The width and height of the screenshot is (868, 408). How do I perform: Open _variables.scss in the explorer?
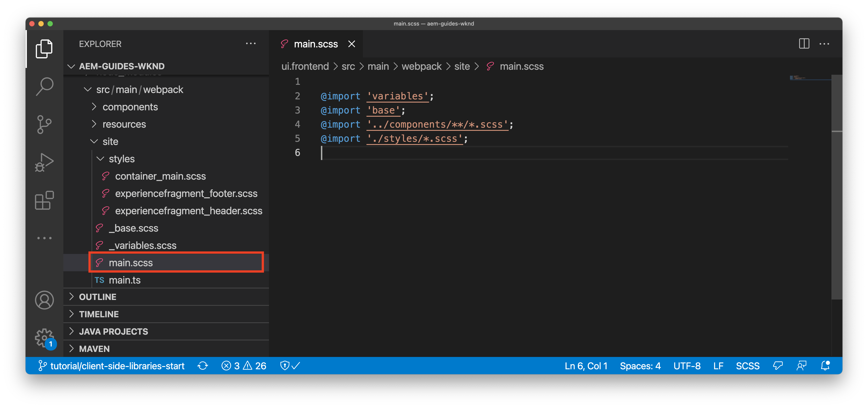tap(142, 245)
